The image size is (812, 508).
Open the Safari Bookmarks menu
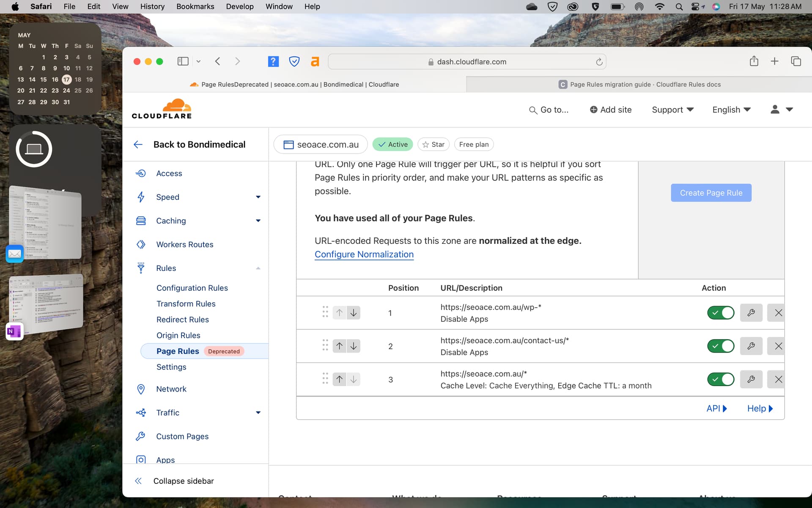(x=195, y=6)
